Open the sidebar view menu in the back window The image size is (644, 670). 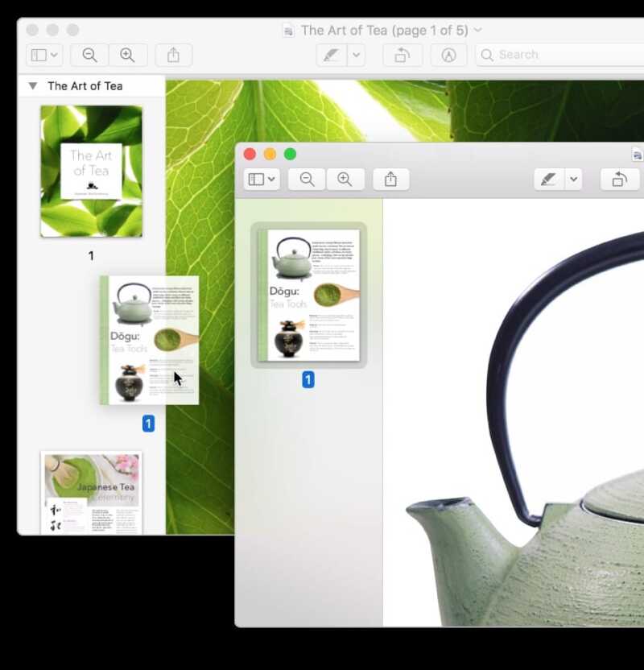[x=43, y=55]
